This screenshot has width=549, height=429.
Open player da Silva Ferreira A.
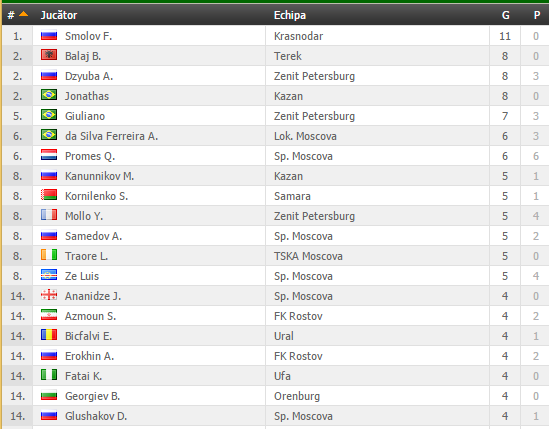(111, 136)
